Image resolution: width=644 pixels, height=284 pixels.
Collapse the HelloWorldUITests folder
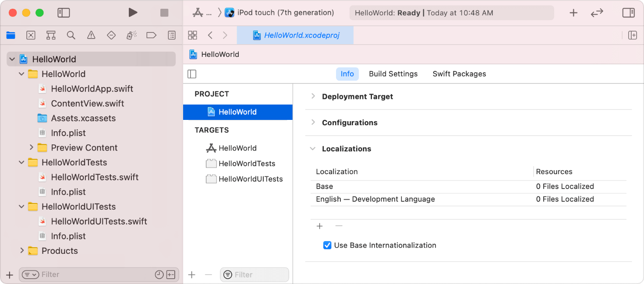(x=21, y=207)
